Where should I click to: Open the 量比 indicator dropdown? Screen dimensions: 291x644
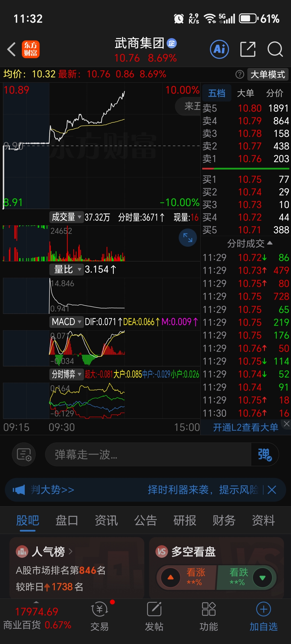pos(67,270)
